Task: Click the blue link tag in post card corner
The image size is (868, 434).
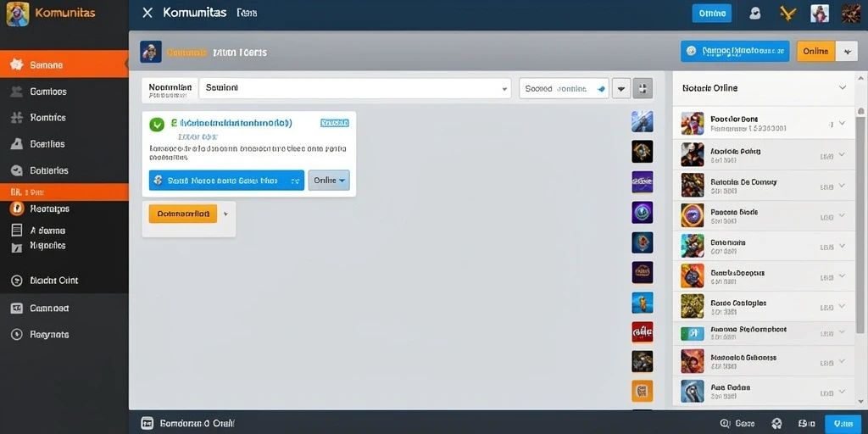Action: pos(335,123)
